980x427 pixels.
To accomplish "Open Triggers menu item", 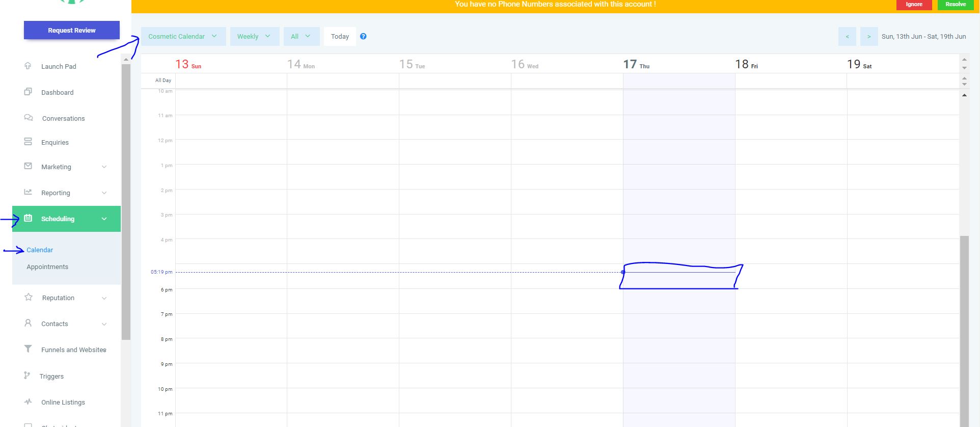I will [51, 376].
